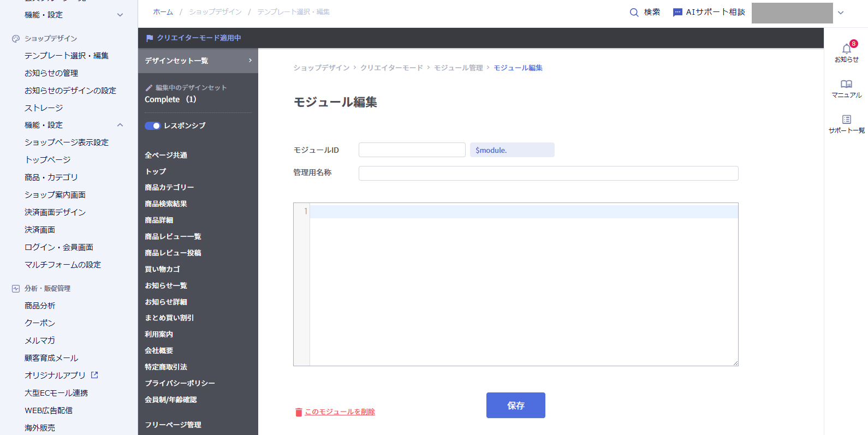Open 大型ECモール連携 in sidebar
The width and height of the screenshot is (868, 435).
tap(56, 393)
